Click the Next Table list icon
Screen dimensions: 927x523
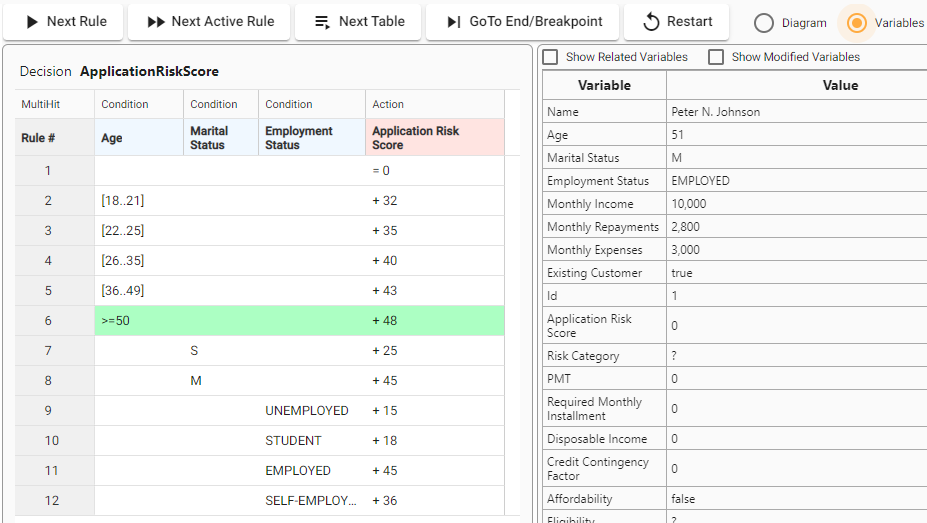point(322,22)
